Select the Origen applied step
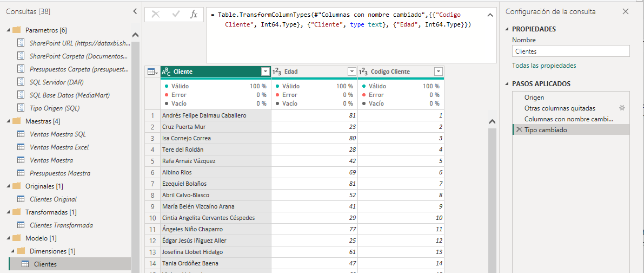Viewport: 644px width, 273px height. click(534, 97)
